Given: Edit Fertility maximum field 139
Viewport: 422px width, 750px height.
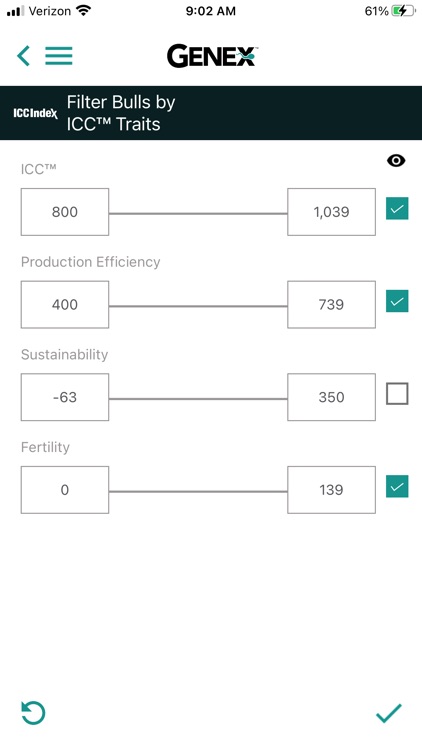Looking at the screenshot, I should tap(331, 490).
